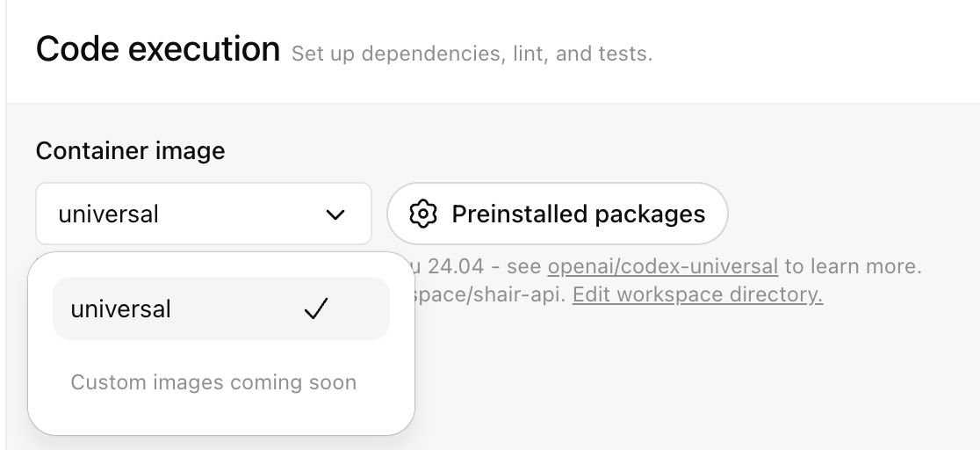Open the openai/codex-universal link
Image resolution: width=980 pixels, height=450 pixels.
click(x=662, y=265)
